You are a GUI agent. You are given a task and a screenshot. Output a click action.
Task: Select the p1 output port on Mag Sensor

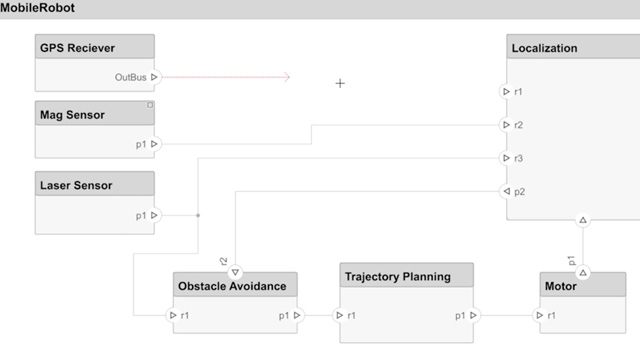(154, 144)
